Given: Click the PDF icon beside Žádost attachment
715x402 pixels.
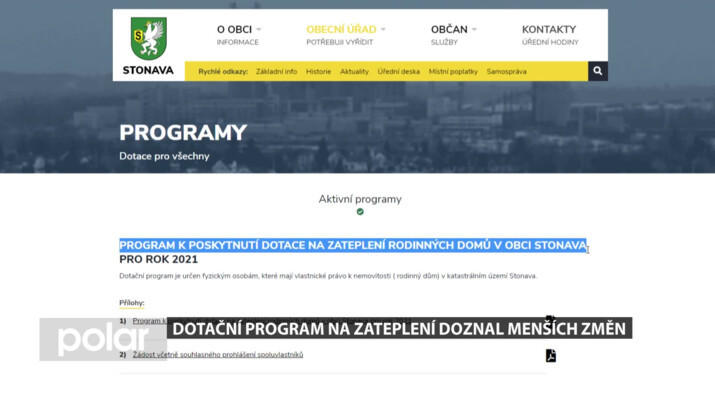Looking at the screenshot, I should 550,355.
